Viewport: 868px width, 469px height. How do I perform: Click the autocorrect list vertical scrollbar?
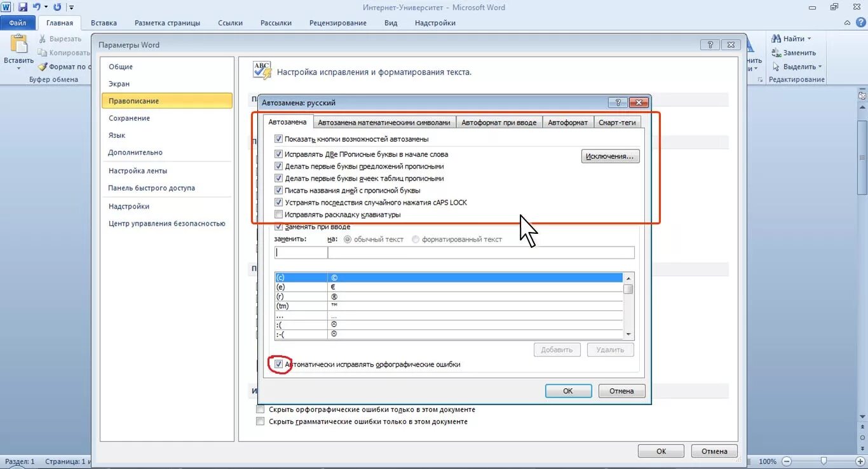(x=628, y=306)
